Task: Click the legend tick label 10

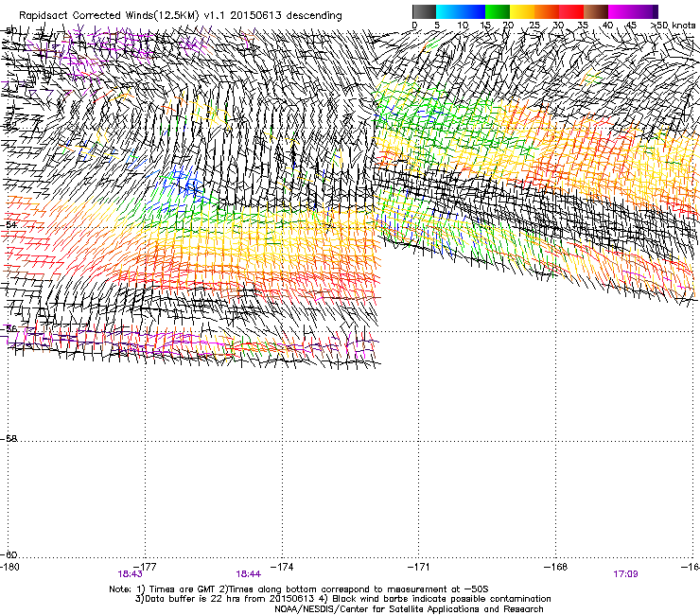Action: (x=463, y=26)
